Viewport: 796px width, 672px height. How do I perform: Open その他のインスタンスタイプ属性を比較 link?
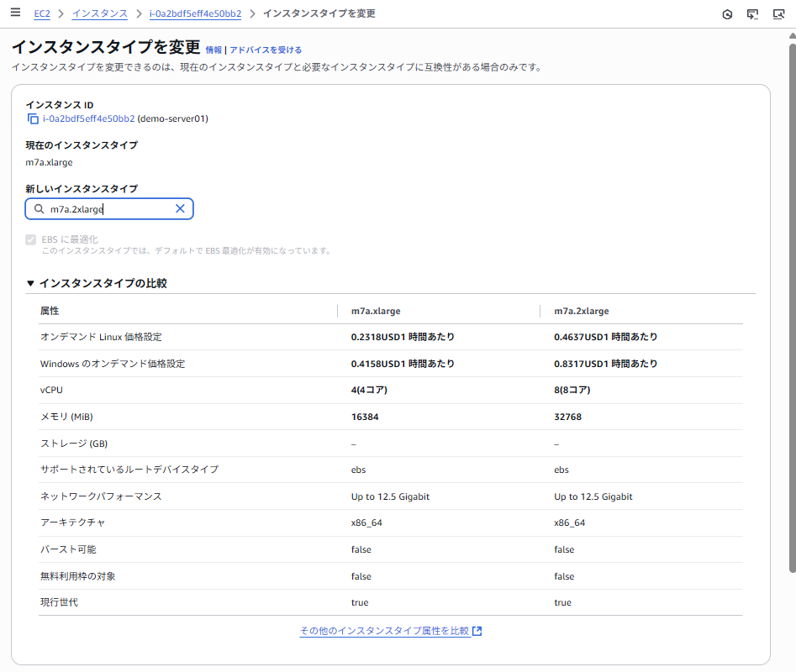(384, 631)
